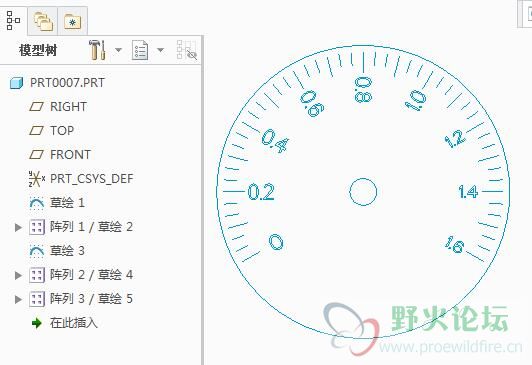The width and height of the screenshot is (532, 365).
Task: Click pattern icon of 阵列 3
Action: click(x=37, y=299)
